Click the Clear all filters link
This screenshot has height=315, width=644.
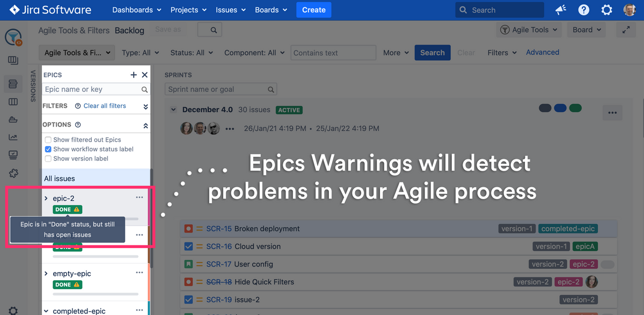click(x=105, y=106)
